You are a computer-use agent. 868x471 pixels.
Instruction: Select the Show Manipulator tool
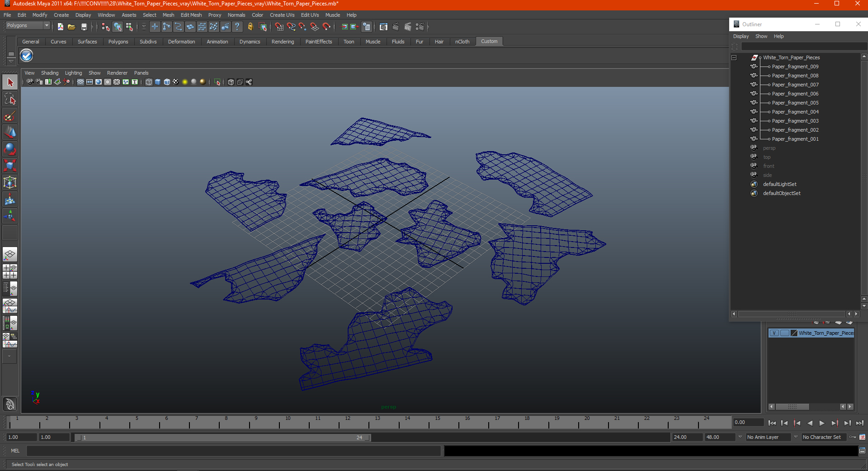coord(10,216)
